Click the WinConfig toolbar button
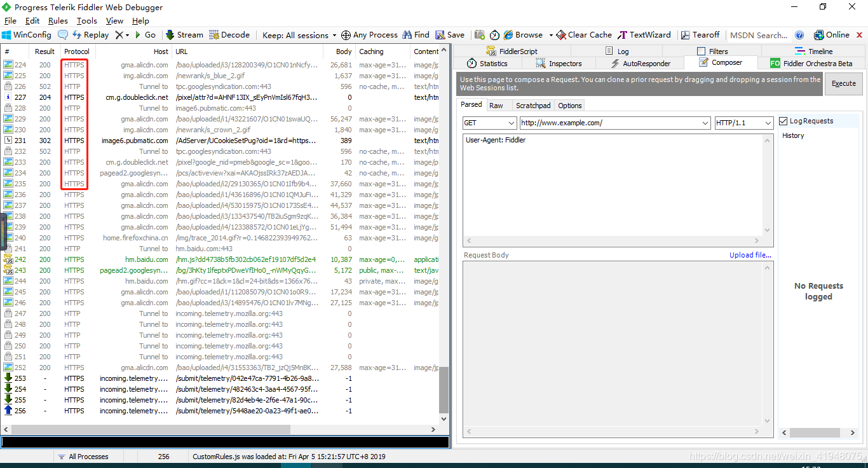868x468 pixels. [27, 35]
